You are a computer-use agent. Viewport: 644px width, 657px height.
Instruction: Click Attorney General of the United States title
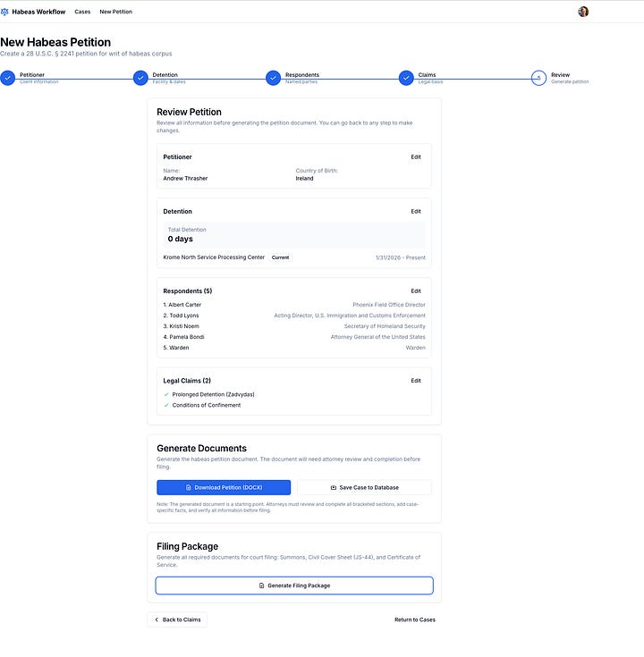[x=377, y=337]
